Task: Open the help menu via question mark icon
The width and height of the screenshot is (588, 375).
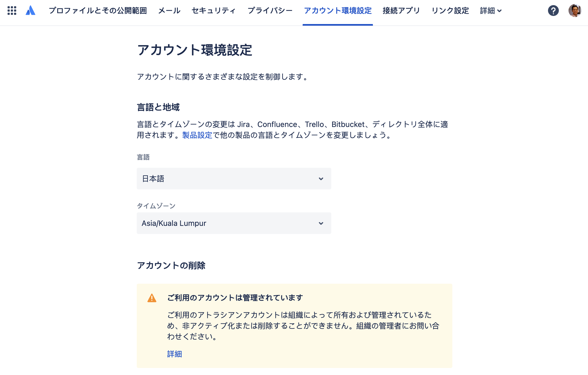Action: point(553,11)
